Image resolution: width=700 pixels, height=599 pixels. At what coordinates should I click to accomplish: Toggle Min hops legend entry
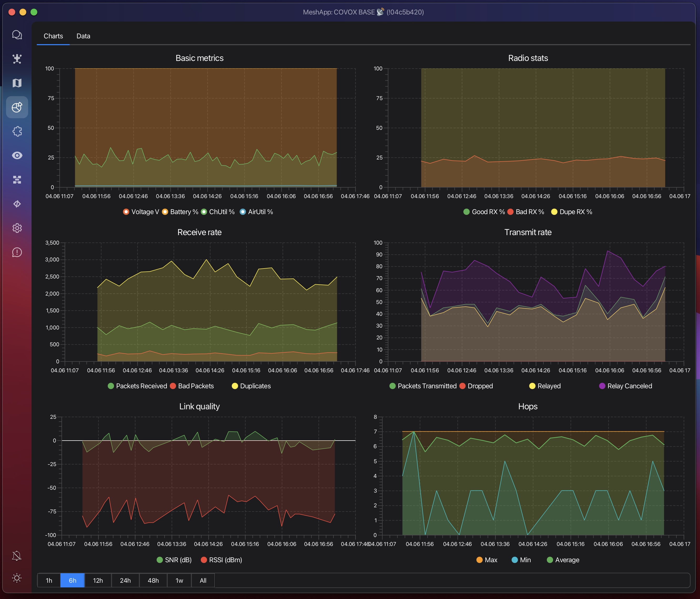pos(521,560)
